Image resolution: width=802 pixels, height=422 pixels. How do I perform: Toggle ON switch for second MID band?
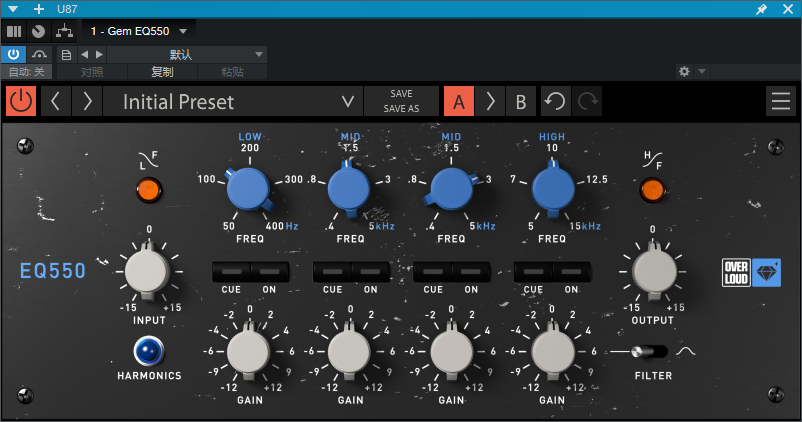click(471, 272)
